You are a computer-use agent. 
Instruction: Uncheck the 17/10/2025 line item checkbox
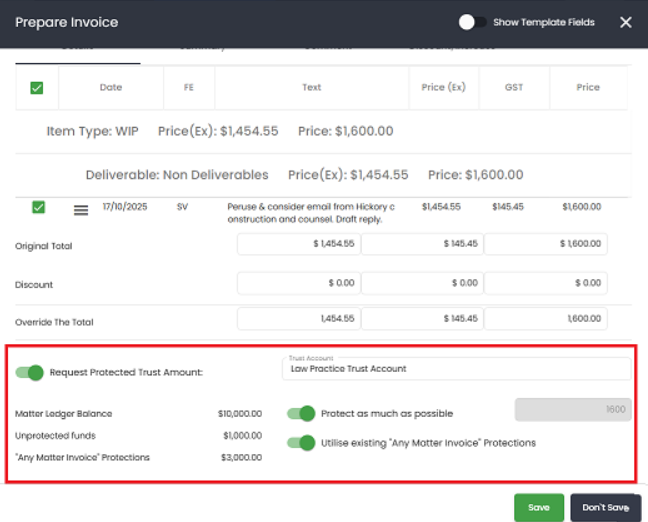pyautogui.click(x=38, y=207)
